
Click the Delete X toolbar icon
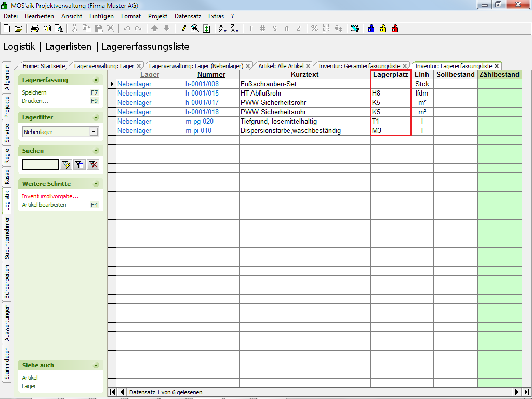pos(111,29)
